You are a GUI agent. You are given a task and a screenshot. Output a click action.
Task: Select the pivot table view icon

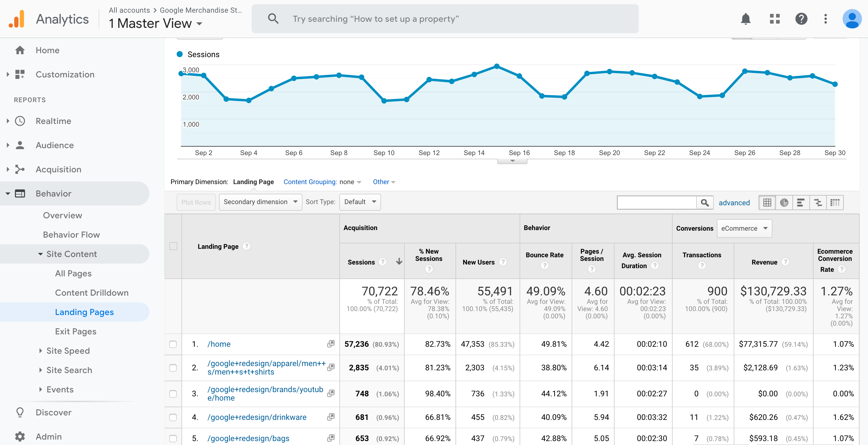coord(835,203)
